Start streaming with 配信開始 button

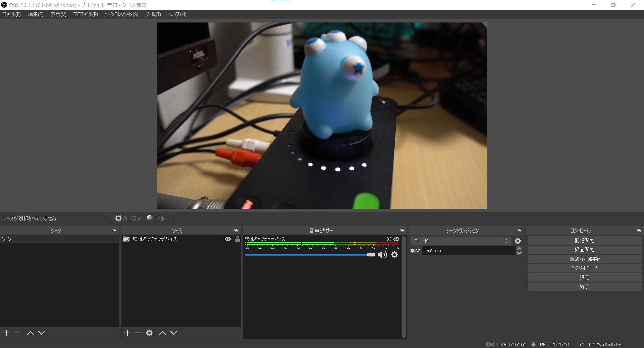(x=584, y=240)
